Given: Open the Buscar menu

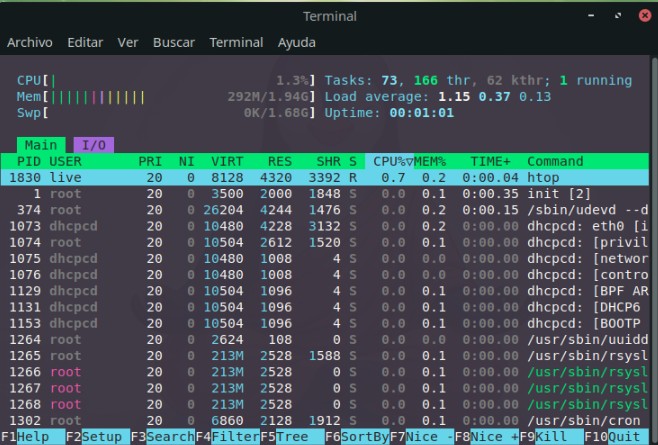Looking at the screenshot, I should pyautogui.click(x=174, y=42).
